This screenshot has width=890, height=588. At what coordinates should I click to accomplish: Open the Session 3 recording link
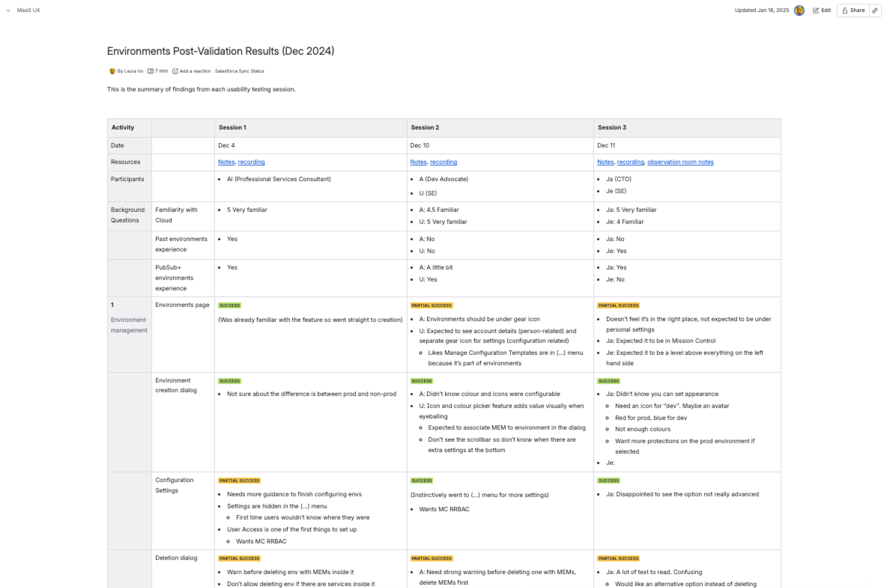(630, 162)
